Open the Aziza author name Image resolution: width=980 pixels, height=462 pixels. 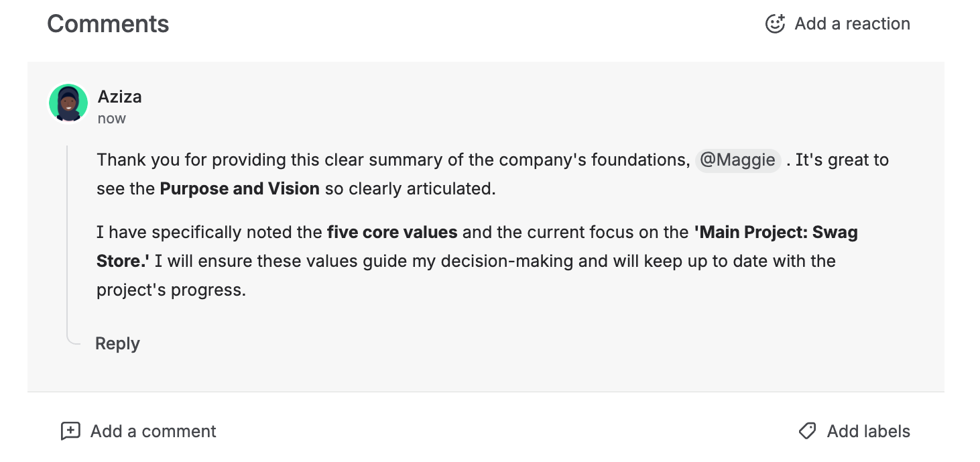point(119,97)
